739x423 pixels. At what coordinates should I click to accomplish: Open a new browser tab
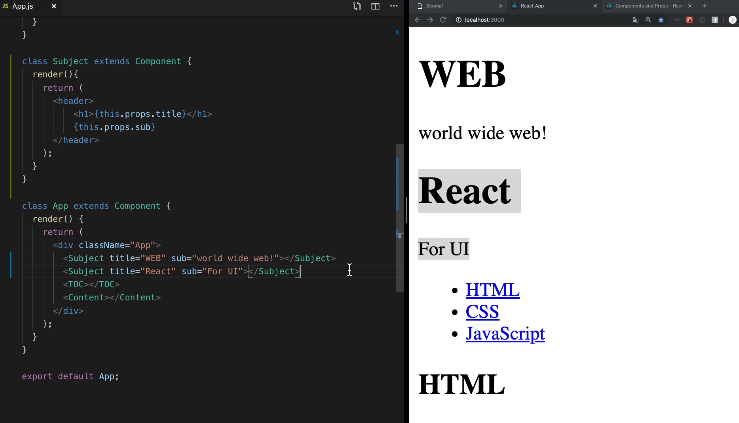coord(705,6)
